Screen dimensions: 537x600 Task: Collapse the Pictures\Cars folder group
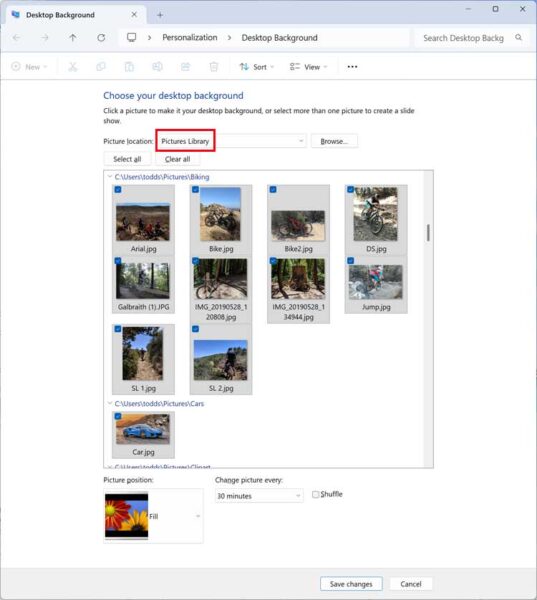click(110, 403)
